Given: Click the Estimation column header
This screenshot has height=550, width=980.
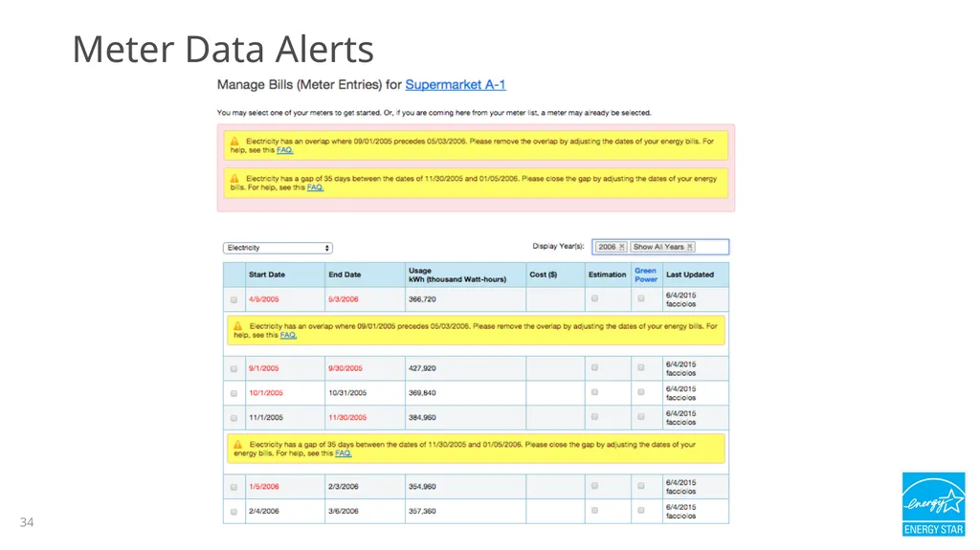Looking at the screenshot, I should tap(607, 275).
